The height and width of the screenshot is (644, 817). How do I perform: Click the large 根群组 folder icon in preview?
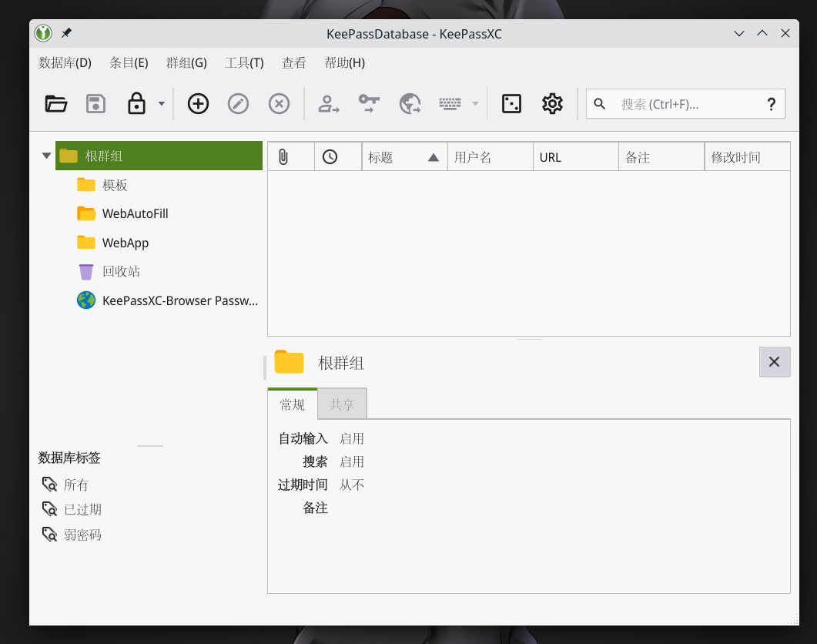click(289, 362)
